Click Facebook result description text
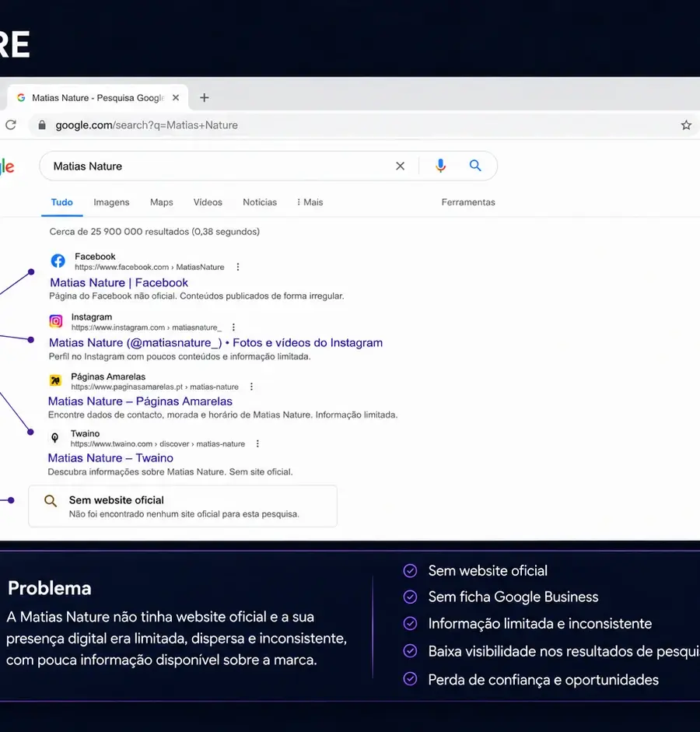The image size is (700, 732). click(197, 296)
